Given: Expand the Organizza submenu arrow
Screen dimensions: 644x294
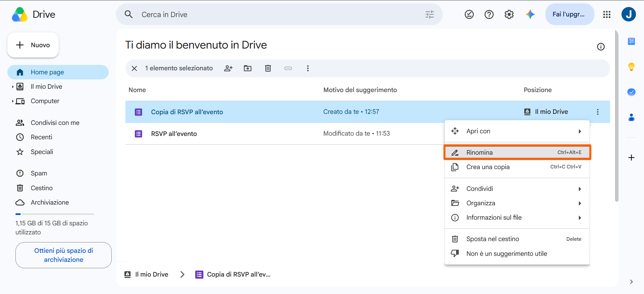Looking at the screenshot, I should 580,203.
